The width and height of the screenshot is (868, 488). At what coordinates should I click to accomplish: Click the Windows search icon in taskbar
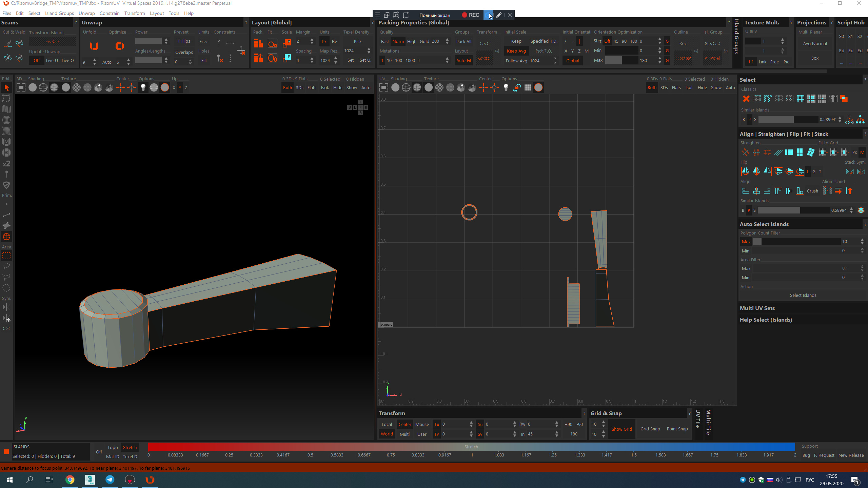29,480
